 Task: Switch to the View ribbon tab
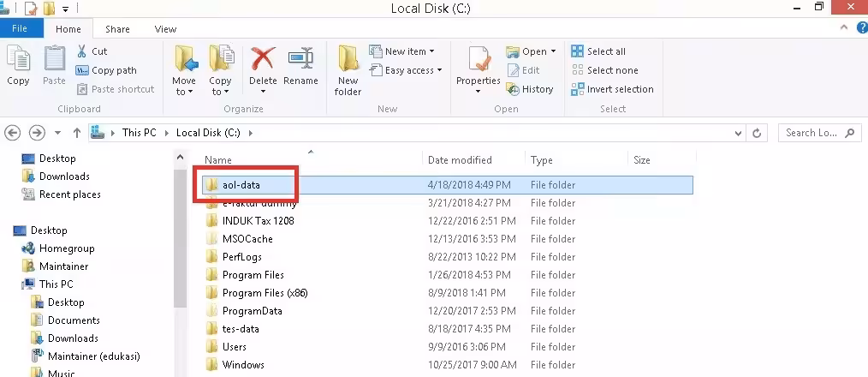click(x=165, y=29)
